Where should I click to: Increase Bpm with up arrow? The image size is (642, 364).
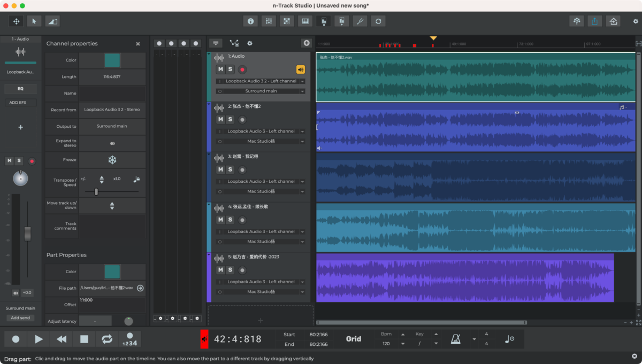[x=403, y=334]
